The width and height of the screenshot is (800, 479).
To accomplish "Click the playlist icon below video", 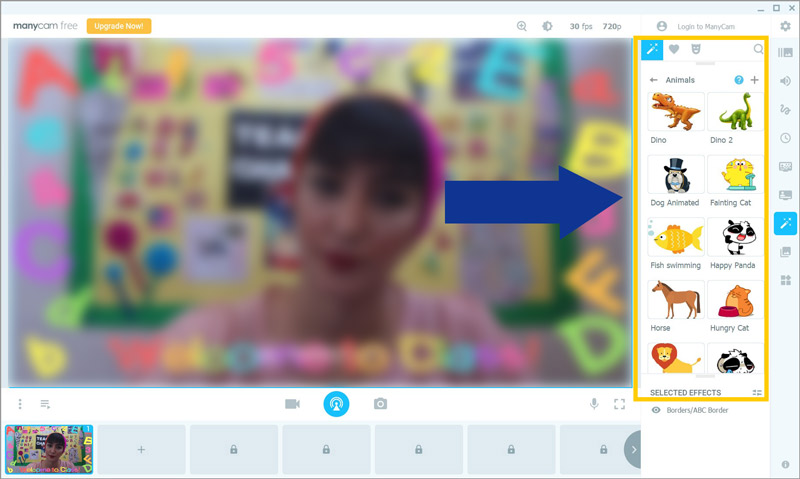I will pos(45,404).
